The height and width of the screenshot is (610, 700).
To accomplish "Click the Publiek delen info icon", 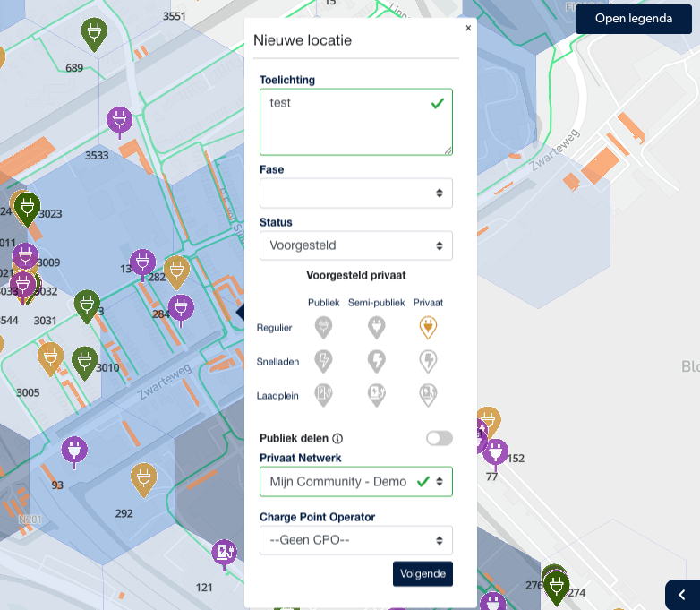I will point(337,439).
